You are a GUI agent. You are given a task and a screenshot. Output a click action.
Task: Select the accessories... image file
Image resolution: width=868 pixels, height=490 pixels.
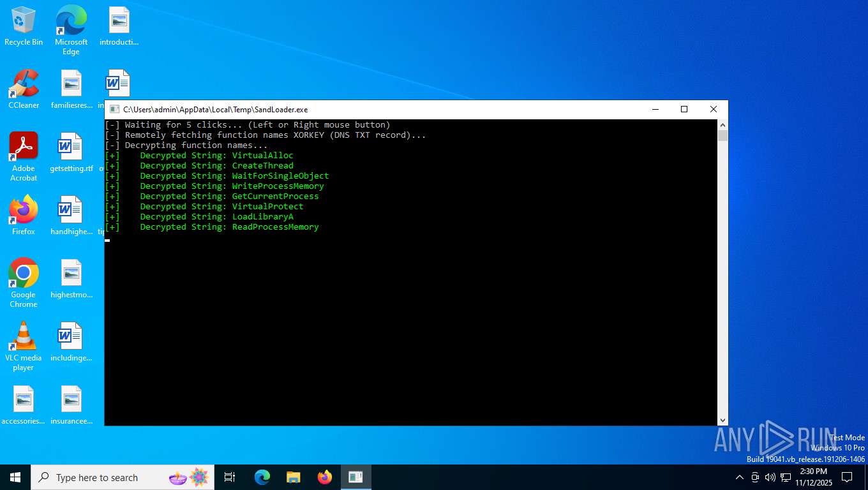coord(24,405)
